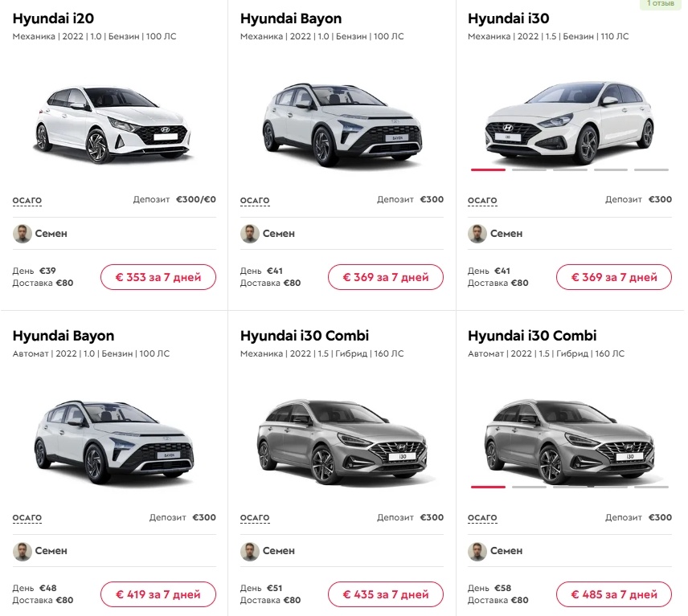The height and width of the screenshot is (616, 688).
Task: Click Семен's avatar on the Hyundai i20 card
Action: coord(23,233)
